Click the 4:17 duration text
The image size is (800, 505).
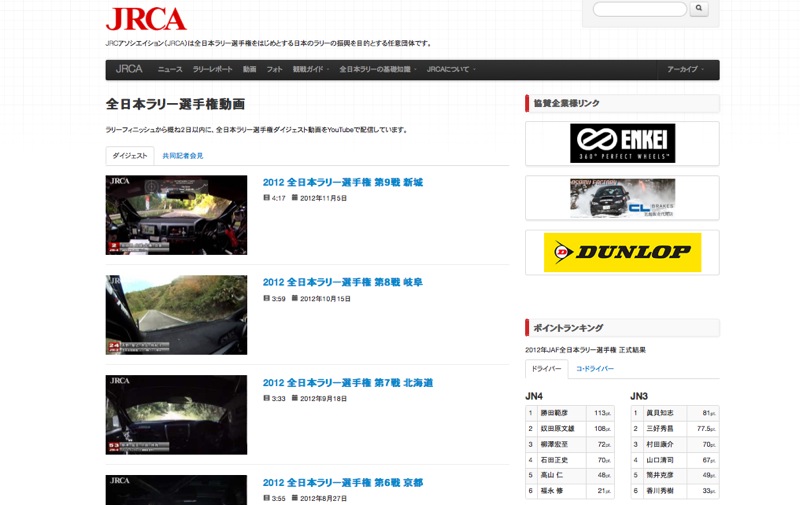click(279, 198)
